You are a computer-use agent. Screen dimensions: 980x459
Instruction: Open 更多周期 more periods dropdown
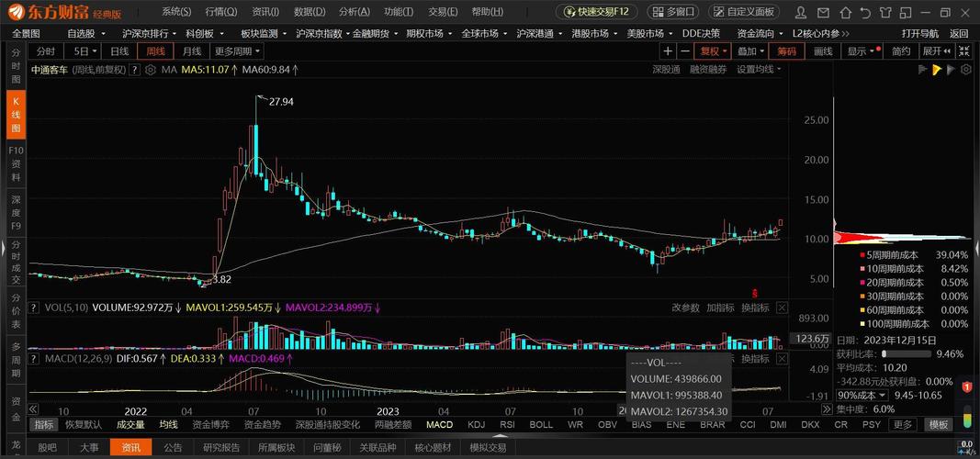coord(237,51)
